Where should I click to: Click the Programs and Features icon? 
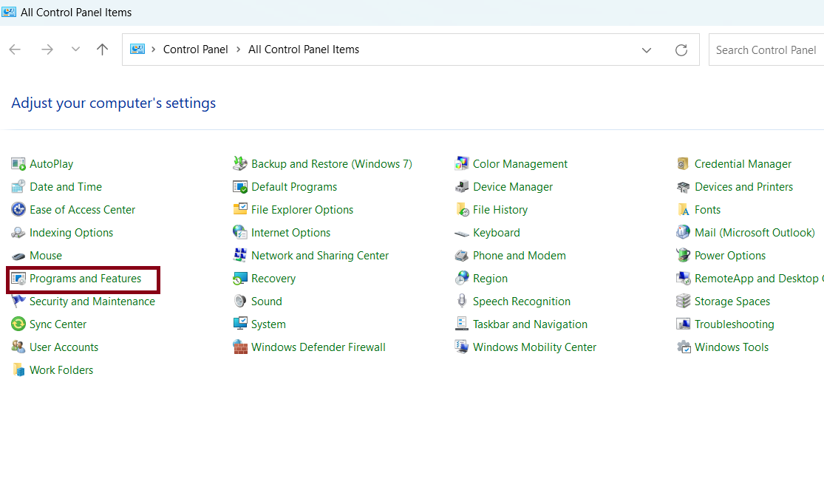tap(18, 279)
